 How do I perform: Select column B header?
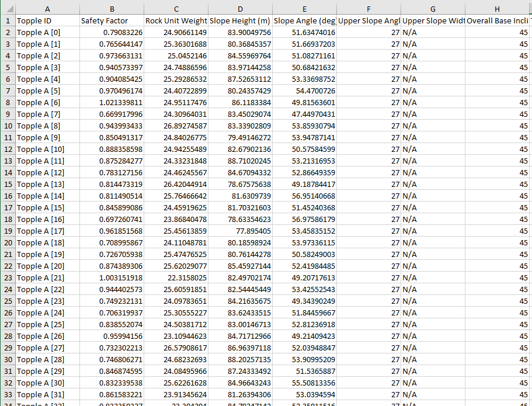point(112,9)
